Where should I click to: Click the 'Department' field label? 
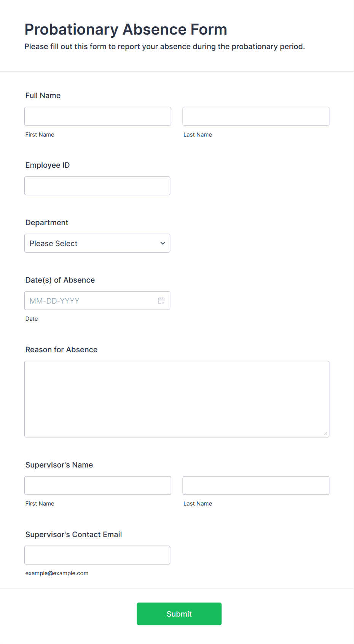pyautogui.click(x=47, y=223)
